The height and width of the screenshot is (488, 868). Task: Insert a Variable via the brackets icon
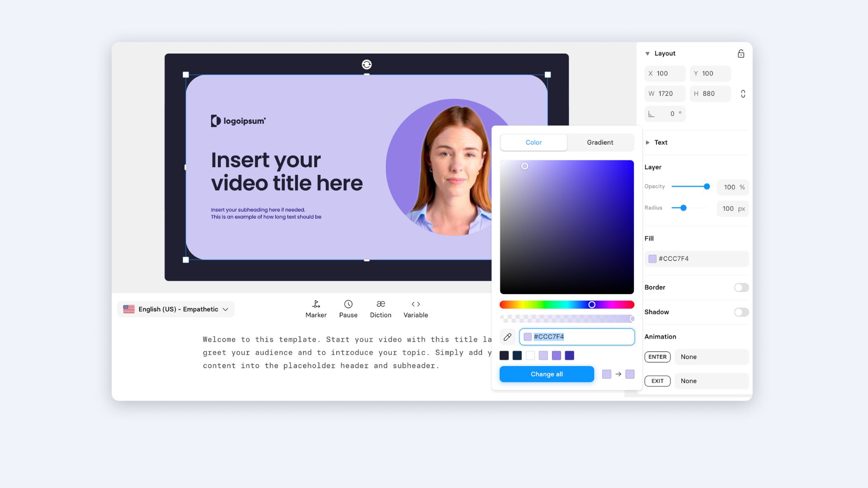[415, 304]
